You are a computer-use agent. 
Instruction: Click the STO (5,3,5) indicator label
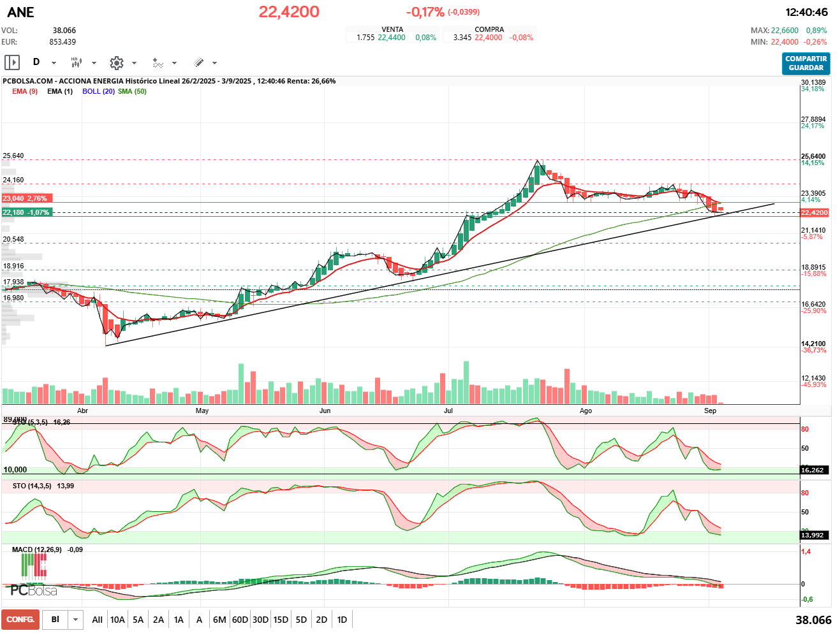(29, 422)
